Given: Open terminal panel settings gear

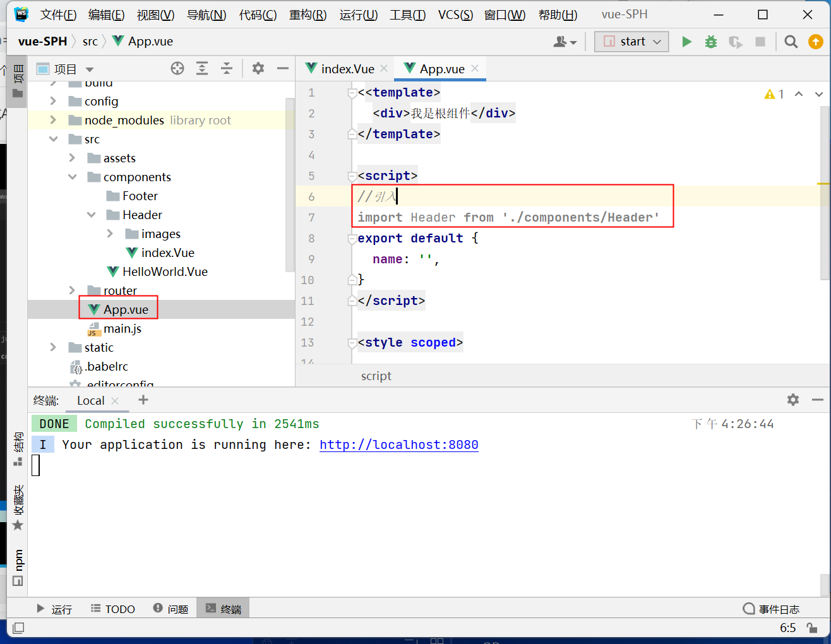Looking at the screenshot, I should coord(793,400).
